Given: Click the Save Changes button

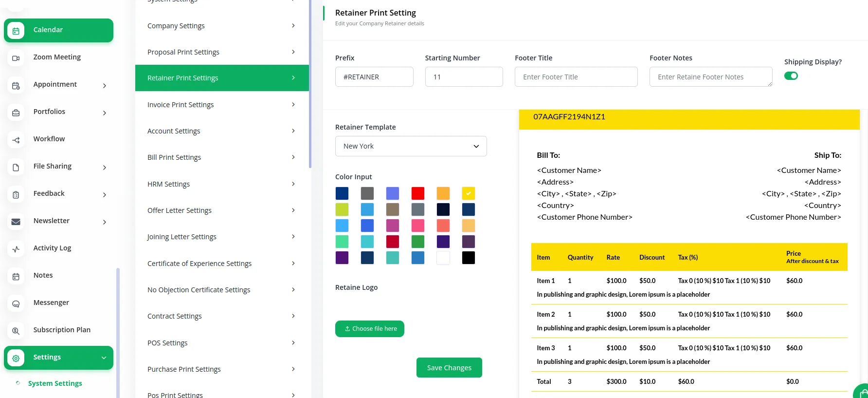Looking at the screenshot, I should click(x=449, y=368).
